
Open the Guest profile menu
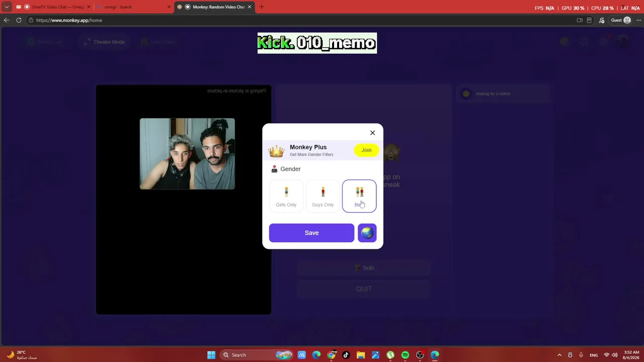point(621,20)
